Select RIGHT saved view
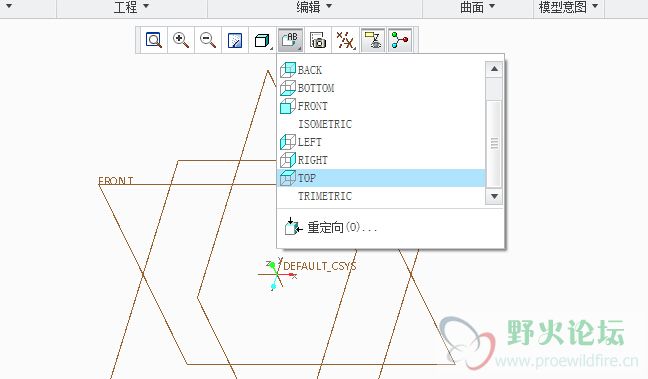This screenshot has width=648, height=379. tap(382, 160)
